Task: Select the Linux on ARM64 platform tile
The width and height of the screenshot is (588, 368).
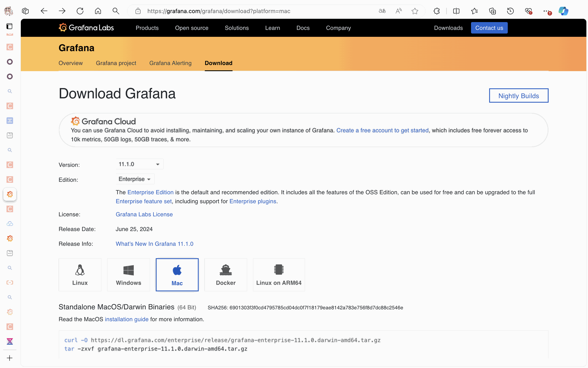Action: point(279,275)
